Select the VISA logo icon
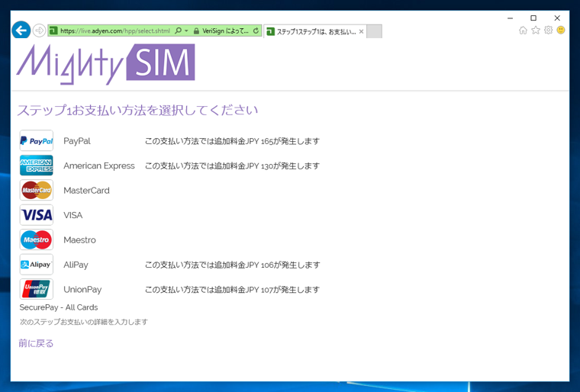The width and height of the screenshot is (580, 392). [37, 215]
